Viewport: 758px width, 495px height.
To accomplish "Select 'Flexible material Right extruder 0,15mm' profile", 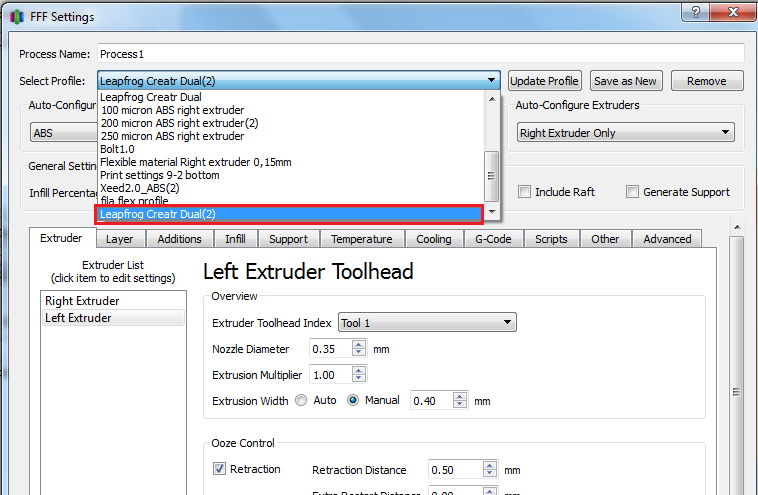I will click(x=291, y=162).
